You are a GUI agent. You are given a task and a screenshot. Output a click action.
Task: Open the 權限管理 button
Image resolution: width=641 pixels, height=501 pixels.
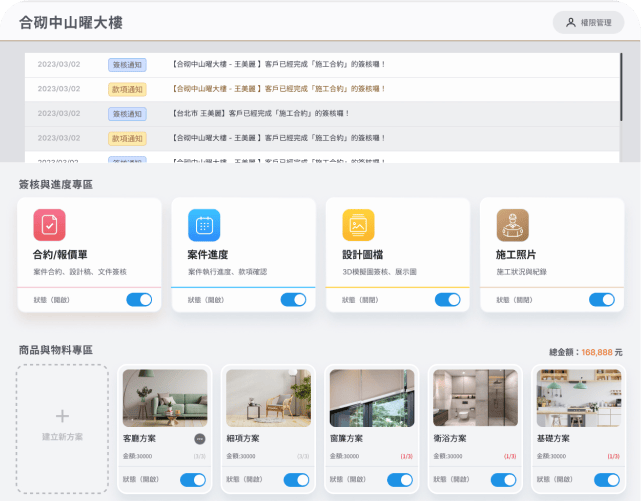point(594,22)
